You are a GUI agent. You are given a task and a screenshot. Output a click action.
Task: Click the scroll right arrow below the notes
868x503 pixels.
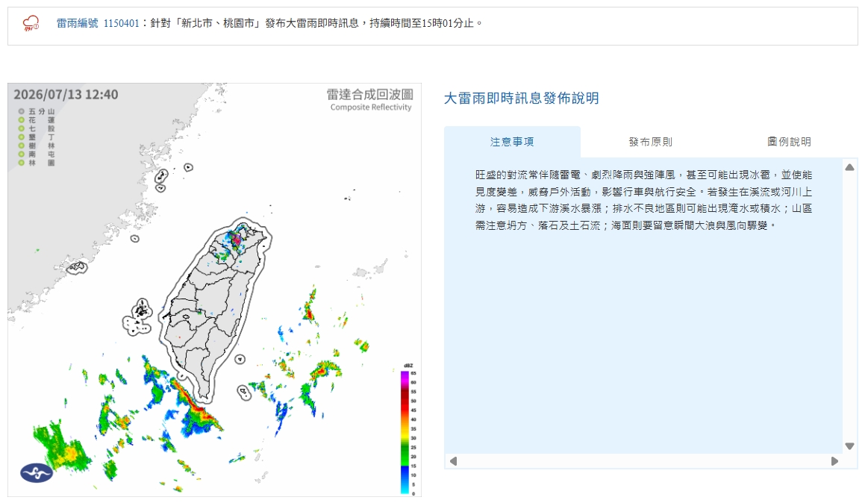click(x=834, y=461)
